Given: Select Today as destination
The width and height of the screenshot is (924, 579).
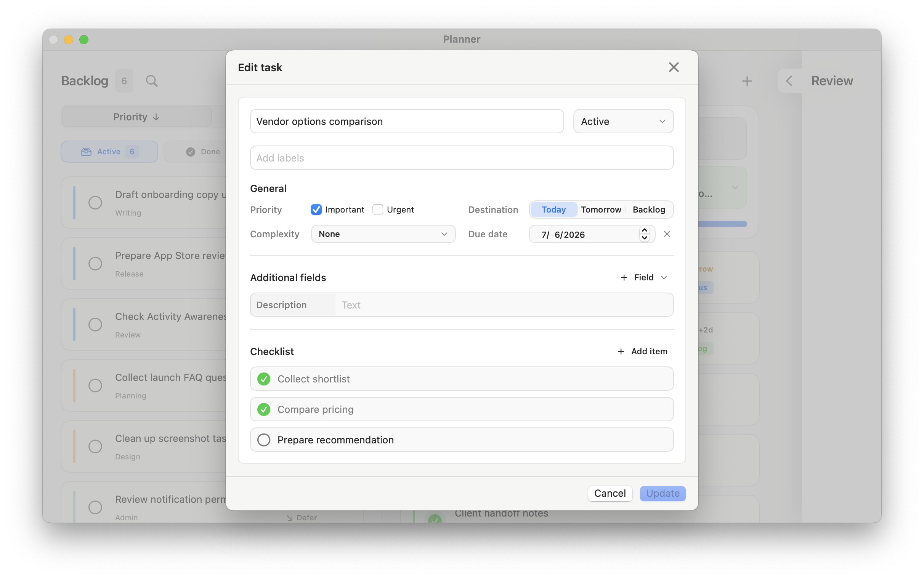Looking at the screenshot, I should coord(553,210).
